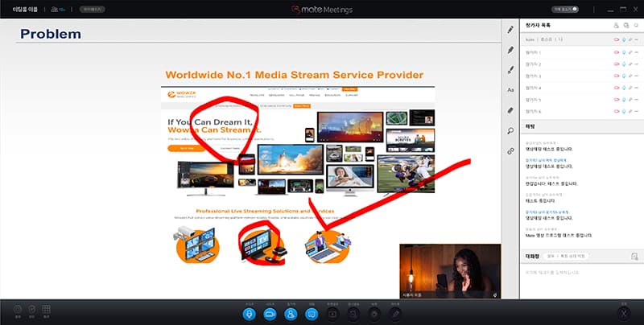This screenshot has width=644, height=325.
Task: Click the link icon in annotation sidebar
Action: point(510,151)
